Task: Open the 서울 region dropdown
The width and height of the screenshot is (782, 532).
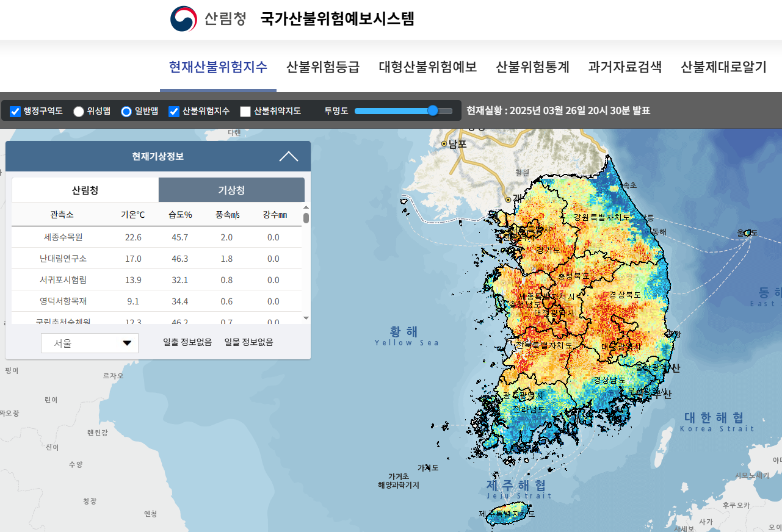Action: click(x=89, y=343)
